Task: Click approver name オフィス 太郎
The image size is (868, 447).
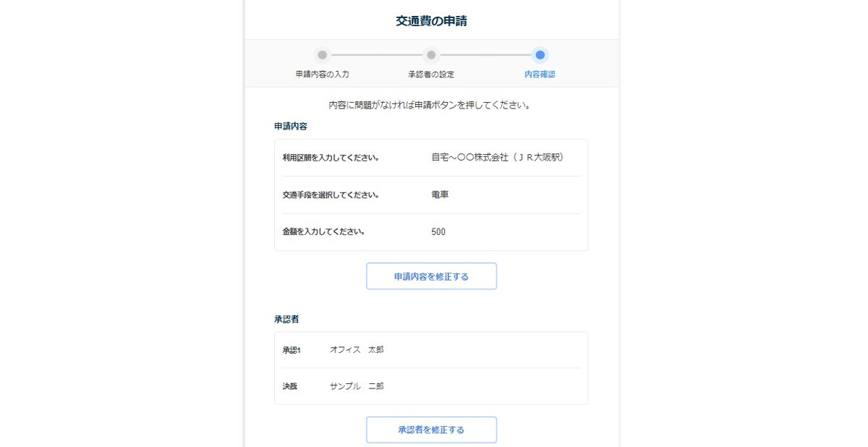Action: [x=357, y=350]
